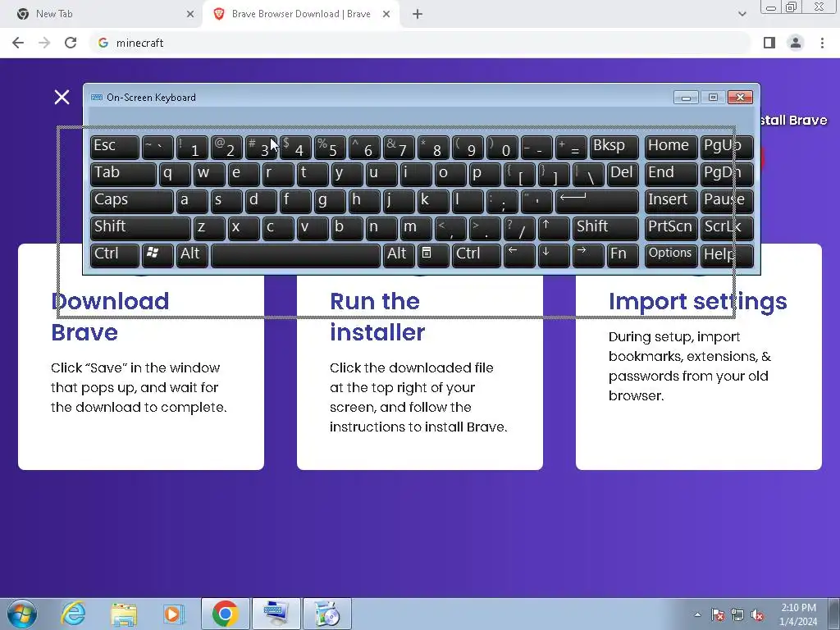
Task: Launch Internet Explorer from taskbar
Action: pos(73,614)
